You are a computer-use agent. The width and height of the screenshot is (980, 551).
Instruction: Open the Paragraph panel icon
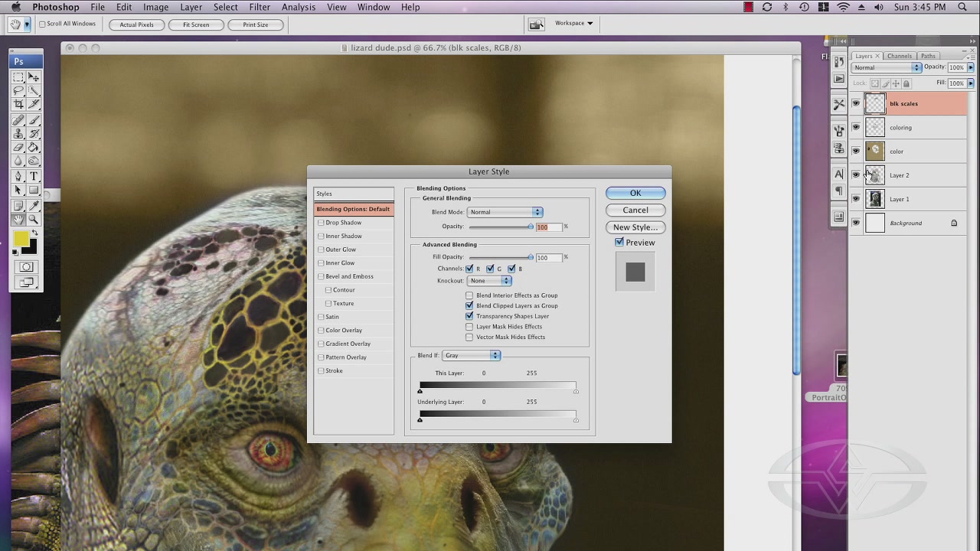tap(839, 191)
